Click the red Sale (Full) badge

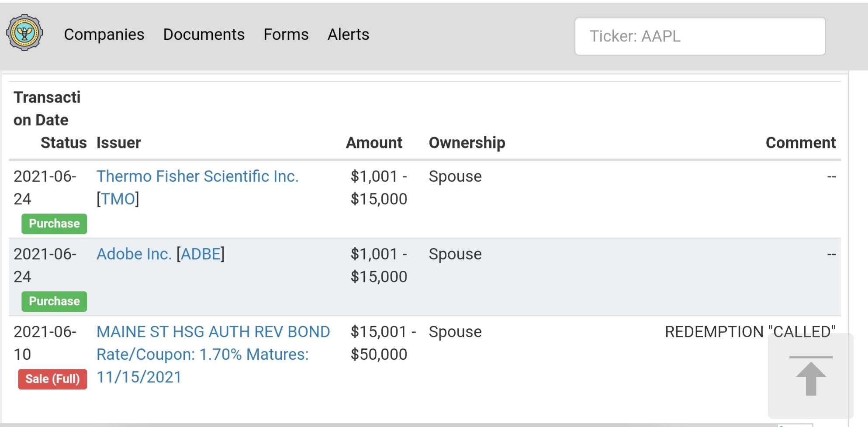click(x=52, y=379)
